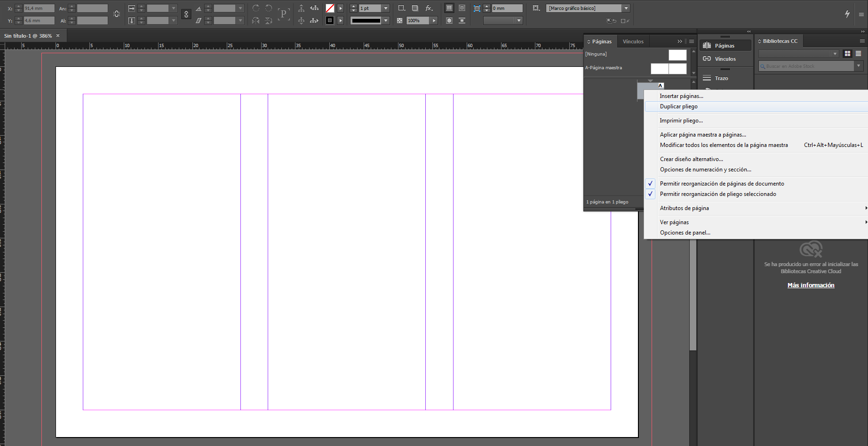Click the Flip vertical icon
Viewport: 868px width, 446px height.
click(269, 21)
